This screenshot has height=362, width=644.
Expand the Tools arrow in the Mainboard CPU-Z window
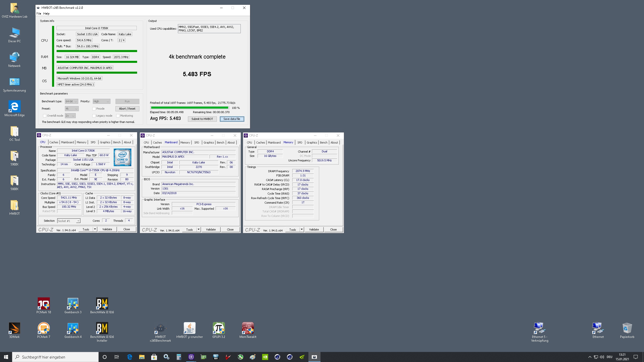pos(198,230)
